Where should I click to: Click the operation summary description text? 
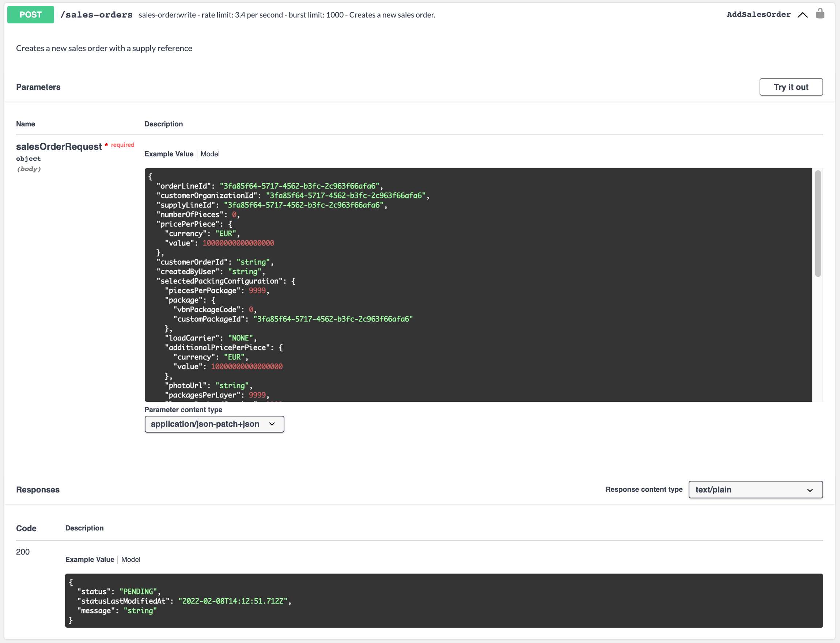click(x=287, y=15)
